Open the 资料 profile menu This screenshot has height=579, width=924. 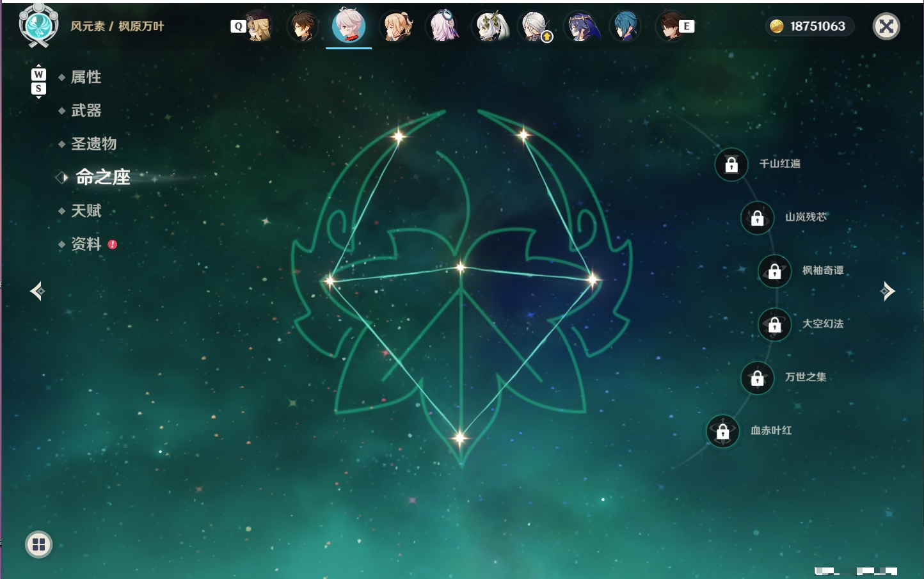tap(86, 244)
